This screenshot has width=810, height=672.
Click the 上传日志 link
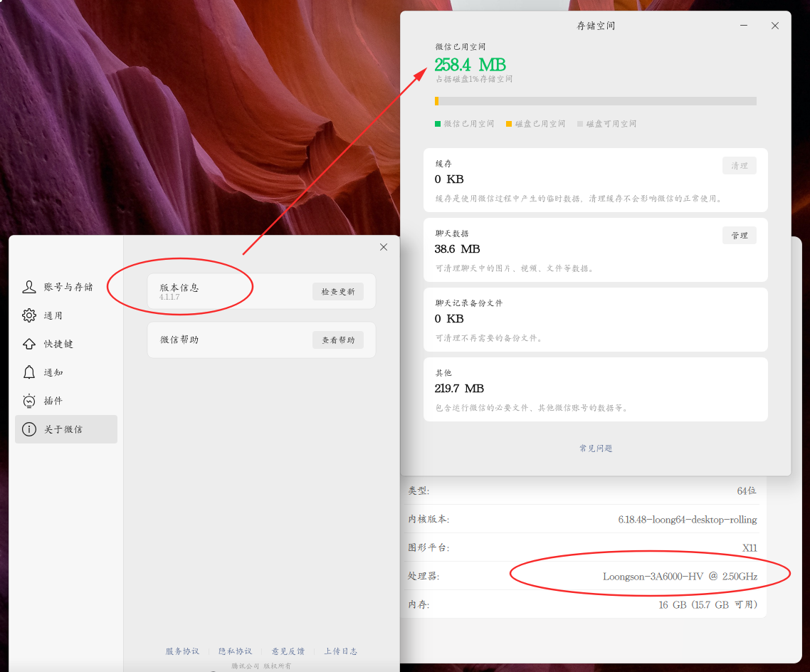340,651
